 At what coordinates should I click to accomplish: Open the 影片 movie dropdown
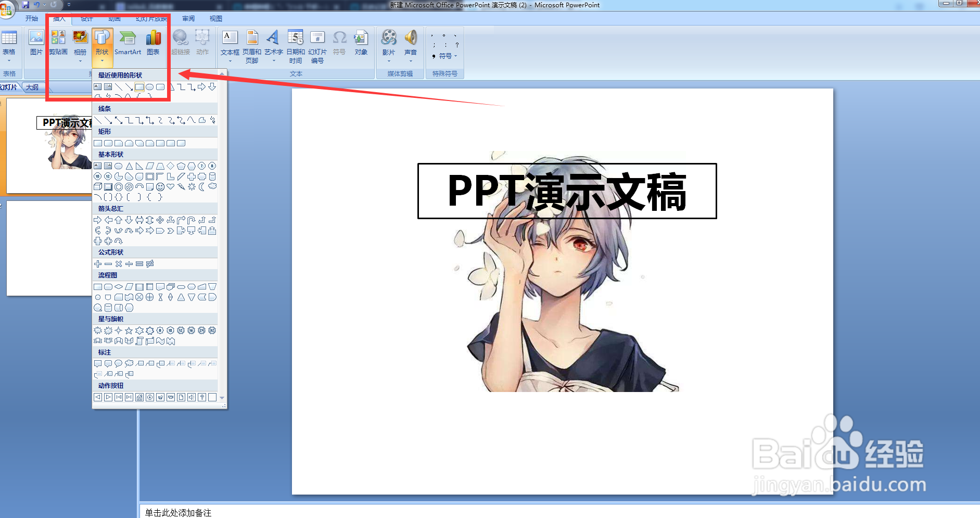(389, 47)
